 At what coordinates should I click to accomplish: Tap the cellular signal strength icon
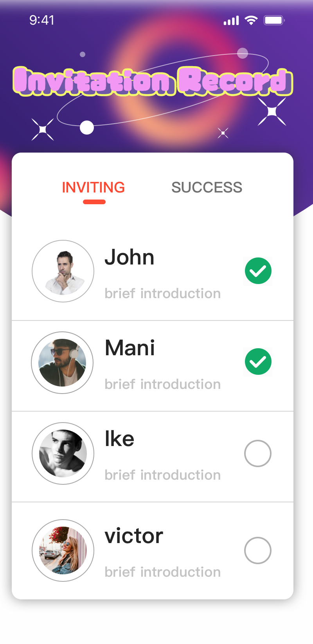[231, 20]
